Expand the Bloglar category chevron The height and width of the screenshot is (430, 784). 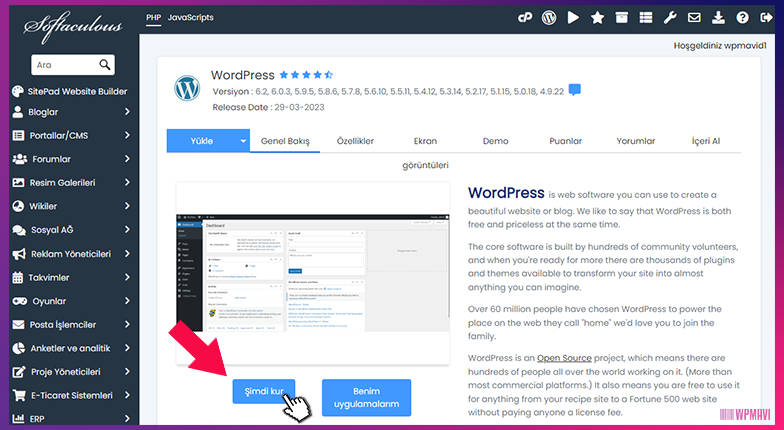[127, 112]
